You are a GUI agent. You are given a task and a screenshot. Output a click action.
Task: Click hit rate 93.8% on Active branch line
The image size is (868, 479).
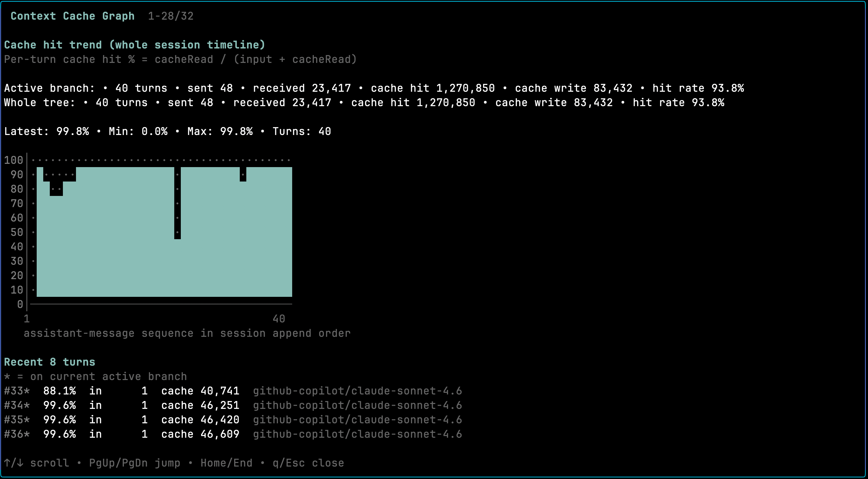pyautogui.click(x=698, y=88)
